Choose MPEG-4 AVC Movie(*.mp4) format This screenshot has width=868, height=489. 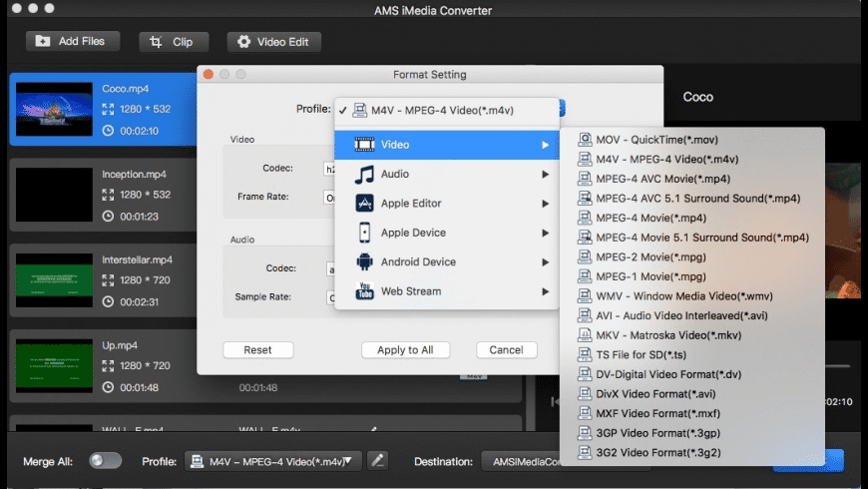[692, 179]
